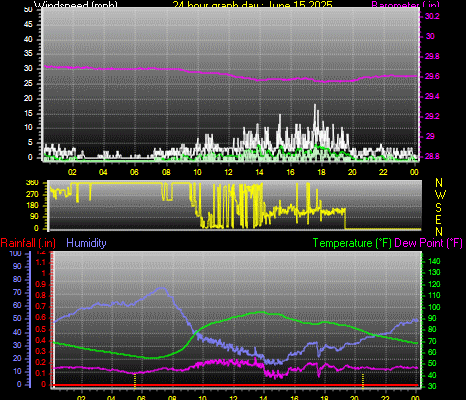Pick hour label 22 under windspeed chart

tap(383, 172)
